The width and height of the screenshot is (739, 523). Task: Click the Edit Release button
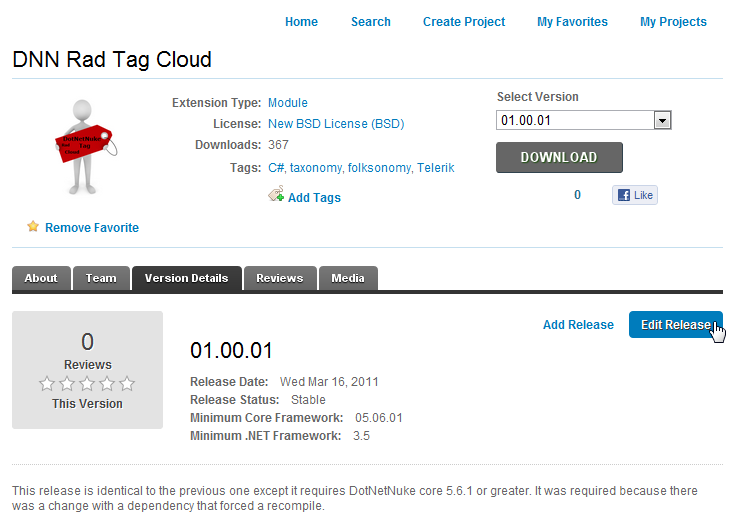(675, 325)
